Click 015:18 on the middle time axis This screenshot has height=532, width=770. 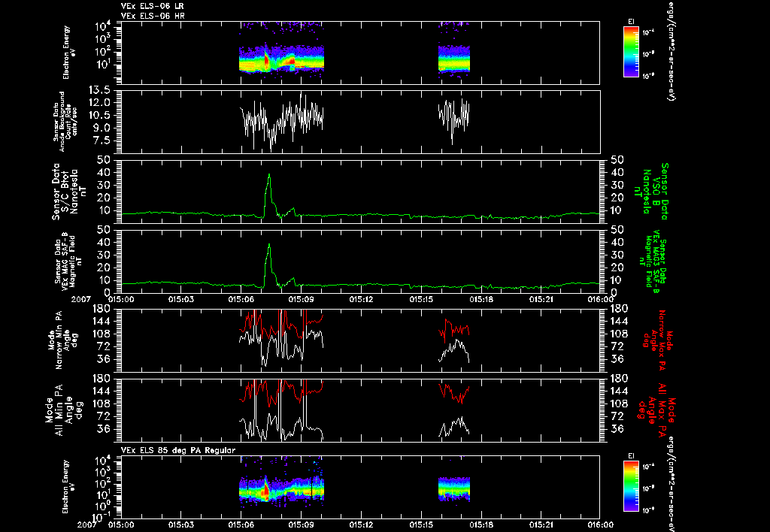click(x=480, y=299)
